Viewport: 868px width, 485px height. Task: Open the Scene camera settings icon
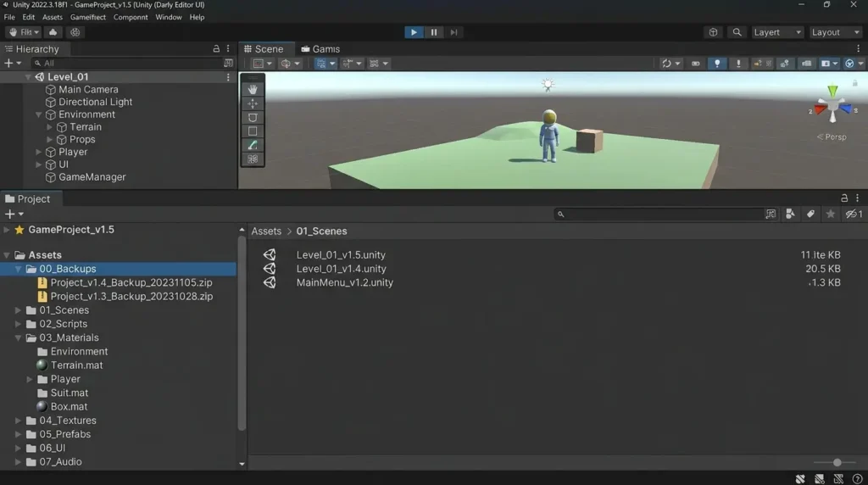(829, 63)
